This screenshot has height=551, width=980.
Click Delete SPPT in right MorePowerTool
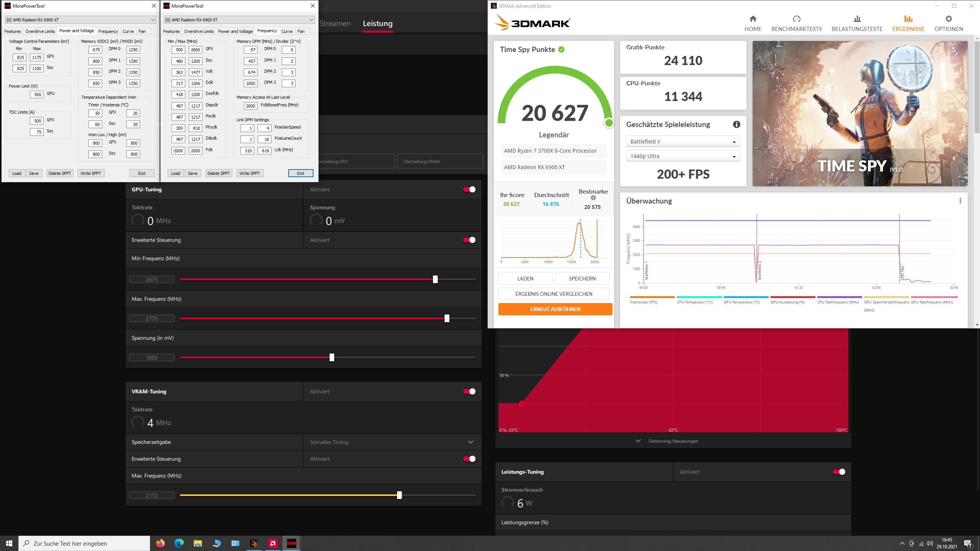coord(219,173)
